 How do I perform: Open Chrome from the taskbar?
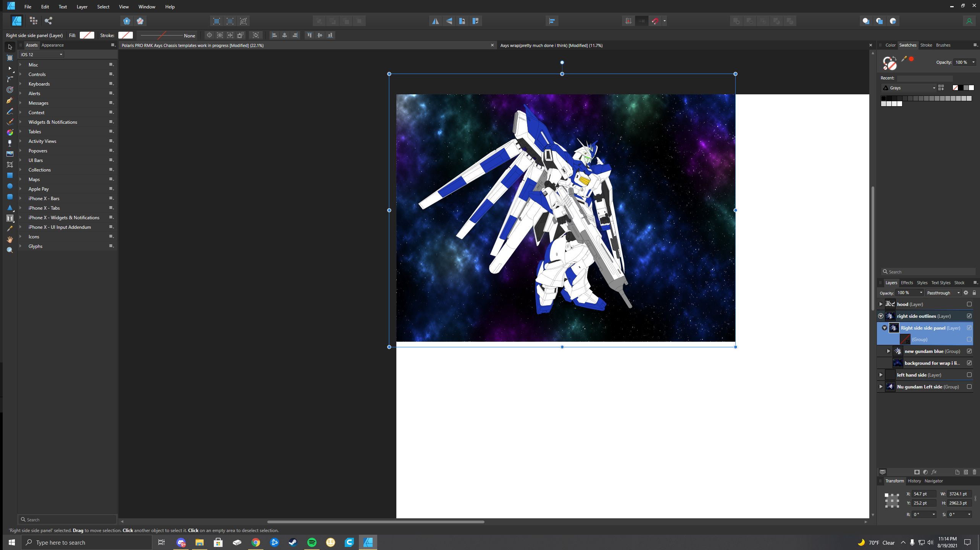(x=255, y=542)
